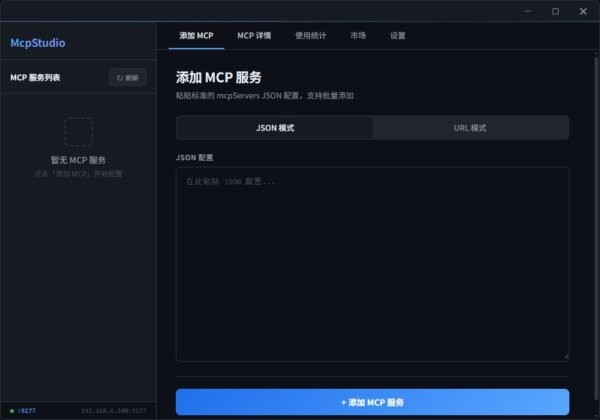Click the empty-list dashed placeholder icon
This screenshot has height=420, width=600.
pyautogui.click(x=78, y=132)
